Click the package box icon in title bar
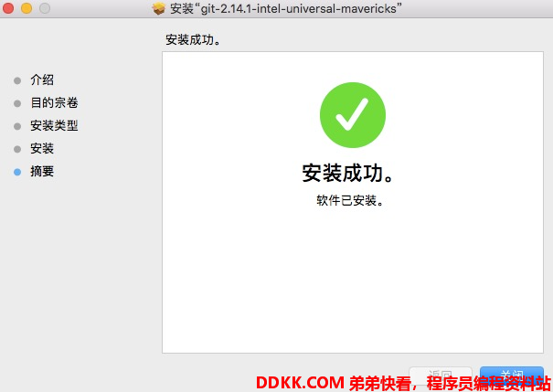 159,8
